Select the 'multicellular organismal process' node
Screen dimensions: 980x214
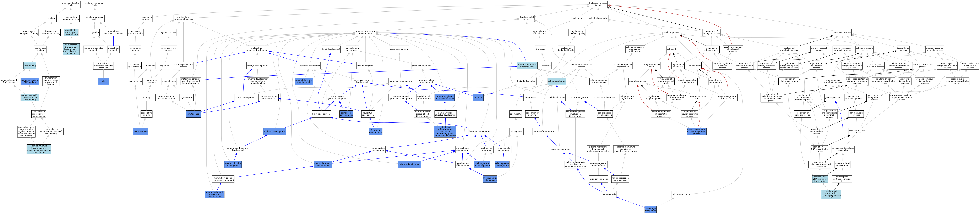coord(183,18)
